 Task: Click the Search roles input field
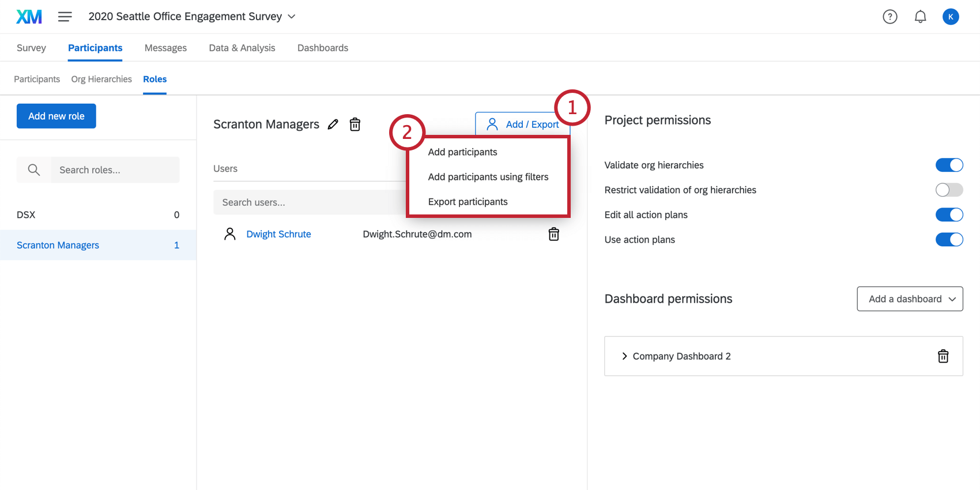point(115,170)
